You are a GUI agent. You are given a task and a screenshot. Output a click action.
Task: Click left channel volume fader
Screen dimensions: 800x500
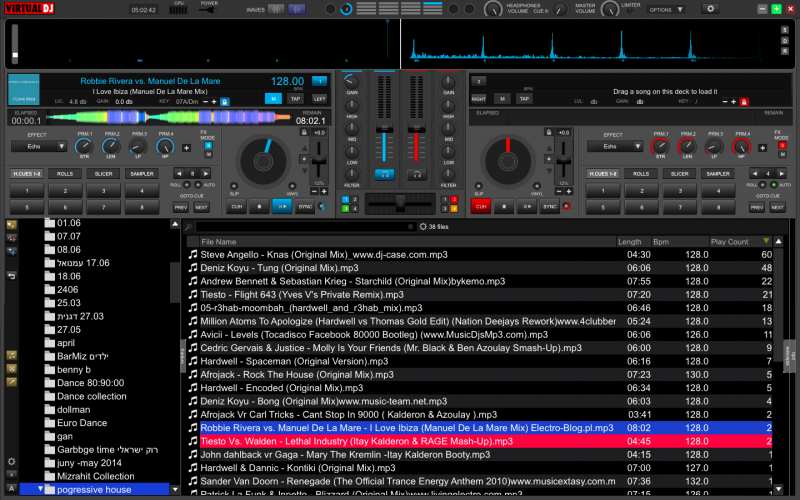[x=384, y=129]
